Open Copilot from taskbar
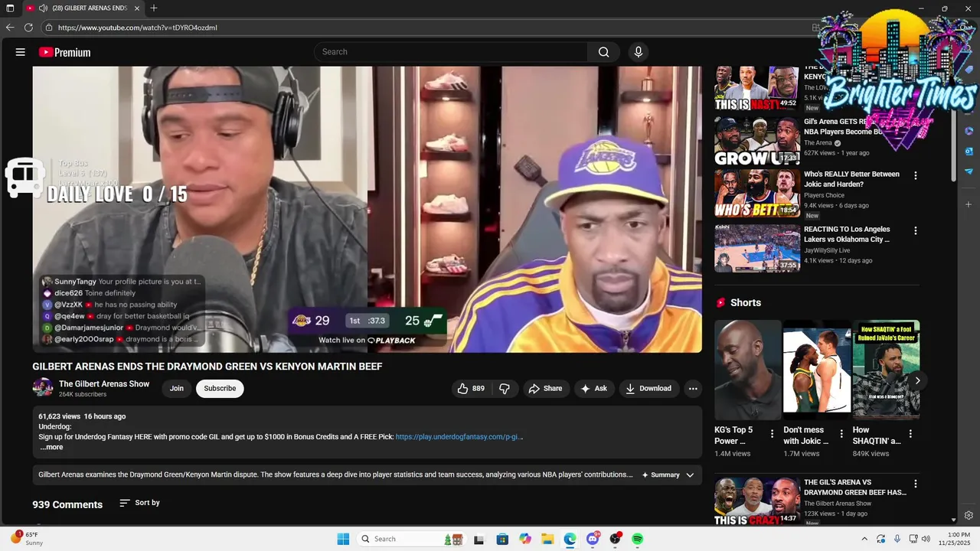 pos(525,539)
